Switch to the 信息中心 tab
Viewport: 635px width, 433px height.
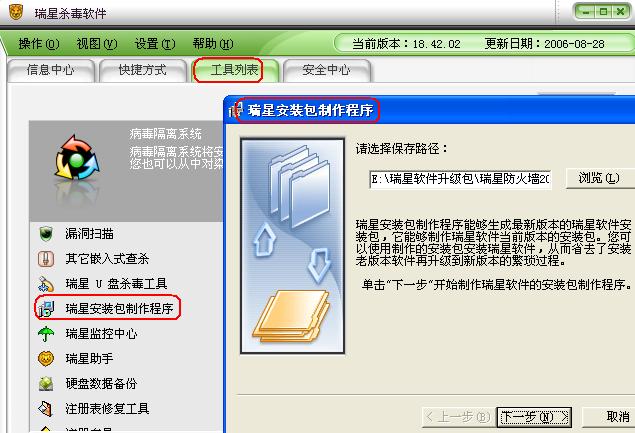pyautogui.click(x=51, y=70)
